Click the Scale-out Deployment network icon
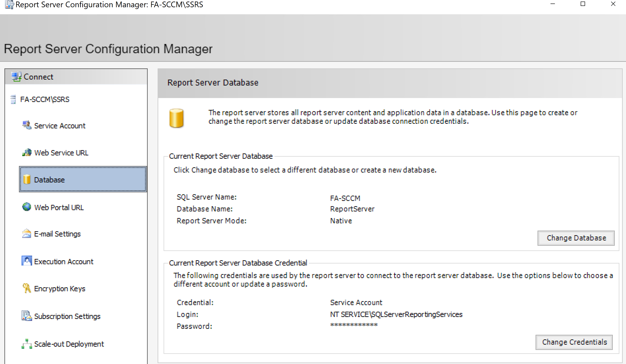 (x=27, y=344)
